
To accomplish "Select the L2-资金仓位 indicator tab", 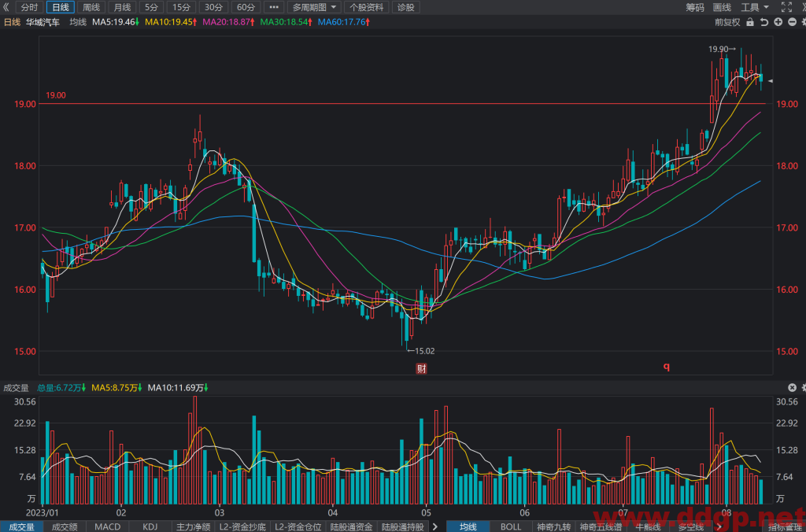I will coord(298,526).
